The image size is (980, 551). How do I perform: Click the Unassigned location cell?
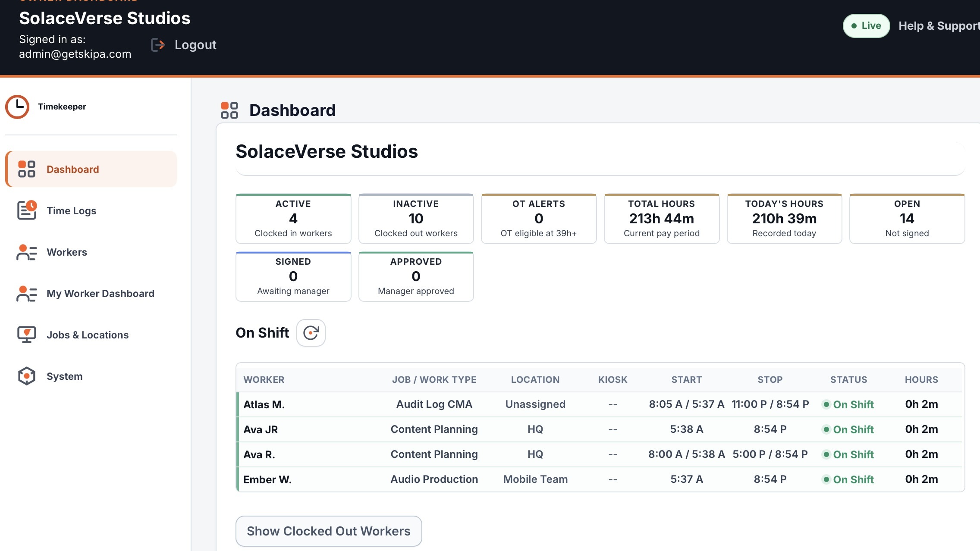tap(535, 404)
